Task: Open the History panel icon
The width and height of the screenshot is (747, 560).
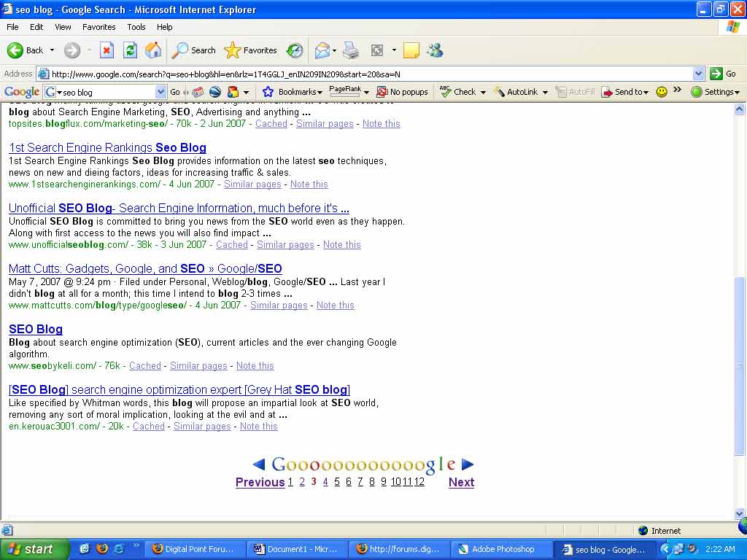Action: (x=295, y=50)
